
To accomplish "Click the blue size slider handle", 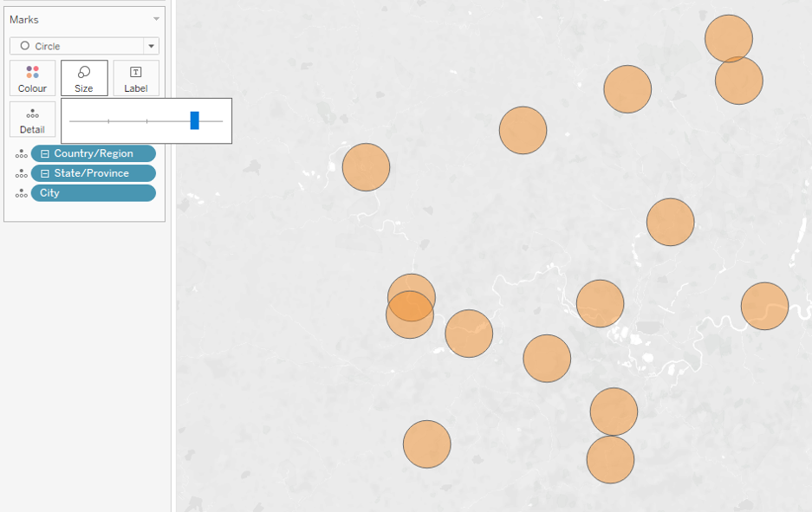I will [x=194, y=120].
